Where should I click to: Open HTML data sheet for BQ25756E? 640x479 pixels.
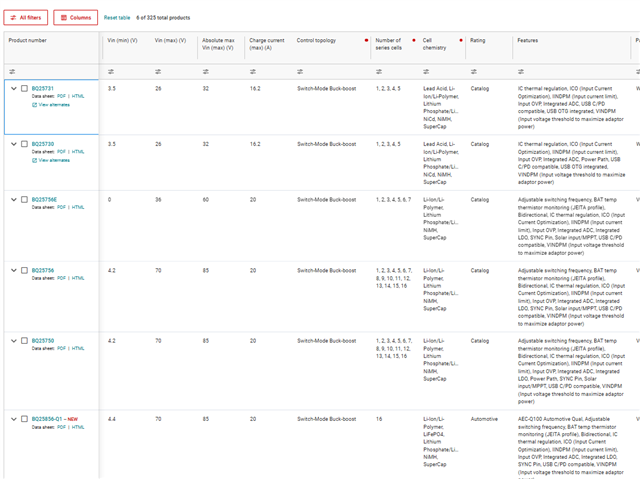coord(78,207)
